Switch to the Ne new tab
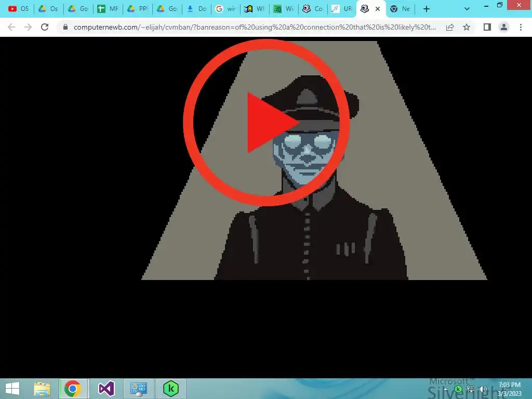 click(x=400, y=9)
